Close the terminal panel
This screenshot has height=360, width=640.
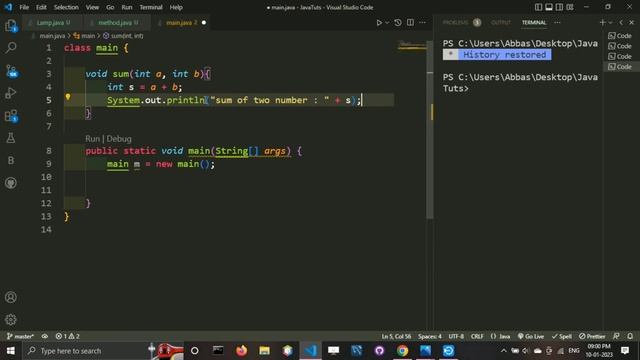[631, 22]
